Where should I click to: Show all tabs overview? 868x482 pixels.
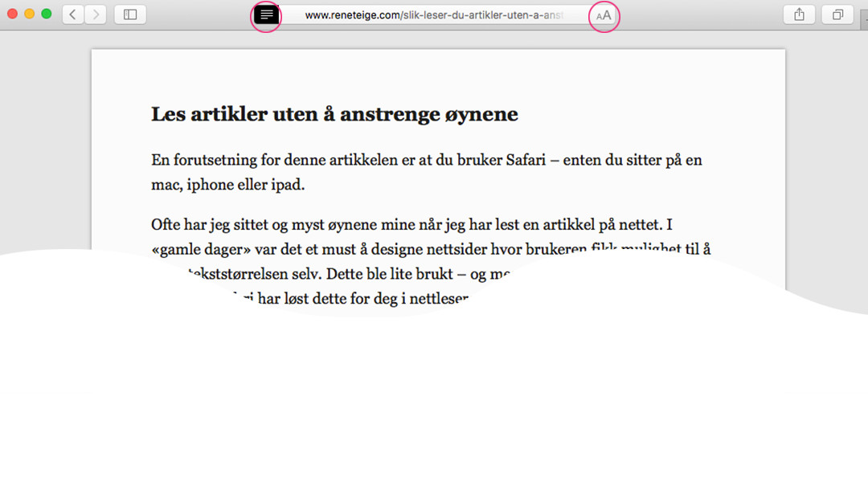pyautogui.click(x=837, y=14)
